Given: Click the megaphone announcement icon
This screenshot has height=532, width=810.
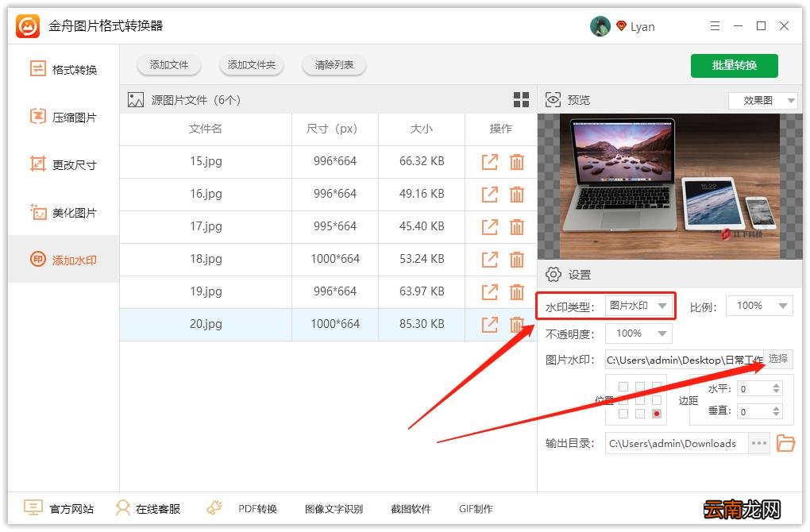Looking at the screenshot, I should point(214,508).
